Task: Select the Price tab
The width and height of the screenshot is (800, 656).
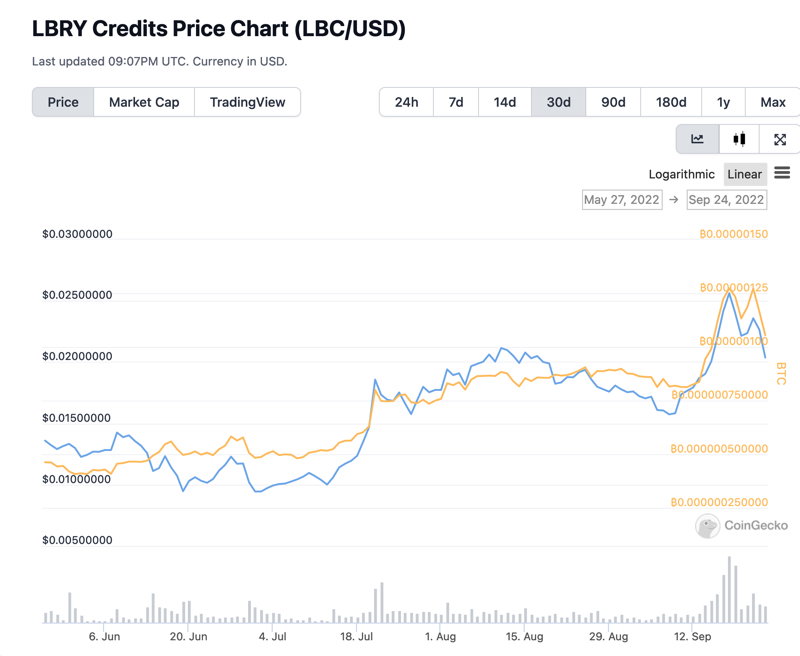Action: coord(63,102)
